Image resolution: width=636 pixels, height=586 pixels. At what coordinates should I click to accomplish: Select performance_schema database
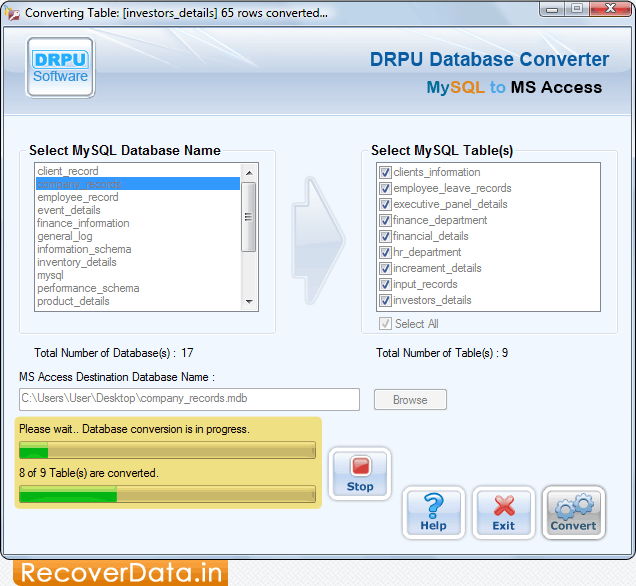click(138, 288)
